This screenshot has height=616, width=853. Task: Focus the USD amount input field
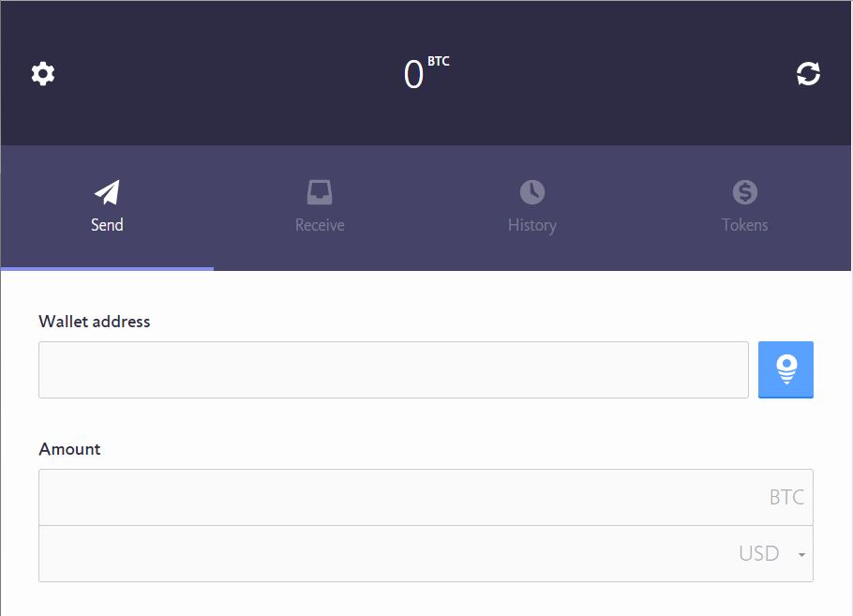tap(426, 554)
